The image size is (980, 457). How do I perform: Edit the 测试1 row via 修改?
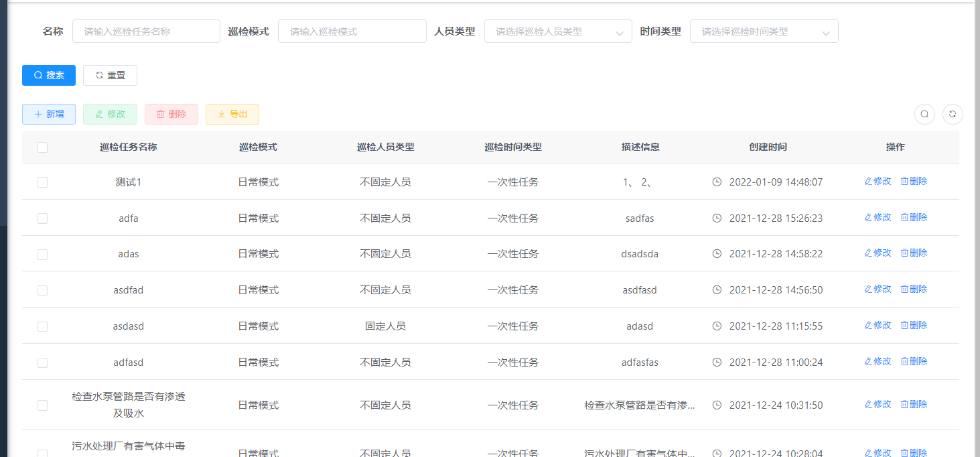(x=878, y=181)
